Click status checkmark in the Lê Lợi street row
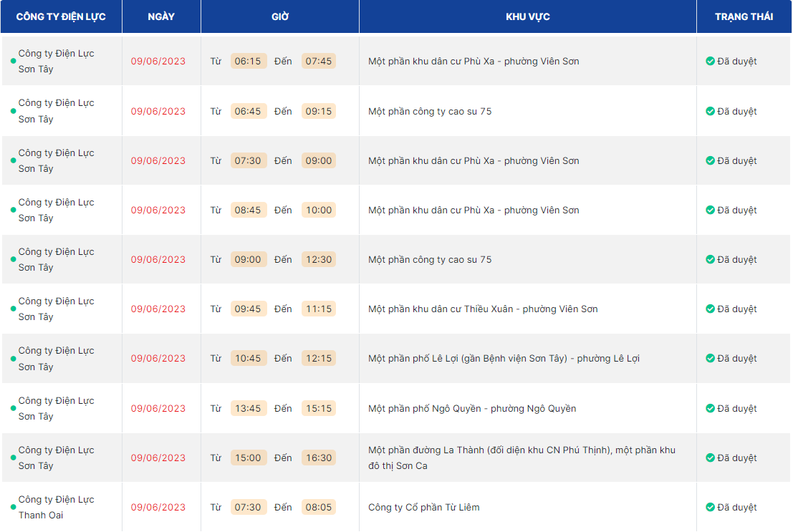 (x=710, y=359)
